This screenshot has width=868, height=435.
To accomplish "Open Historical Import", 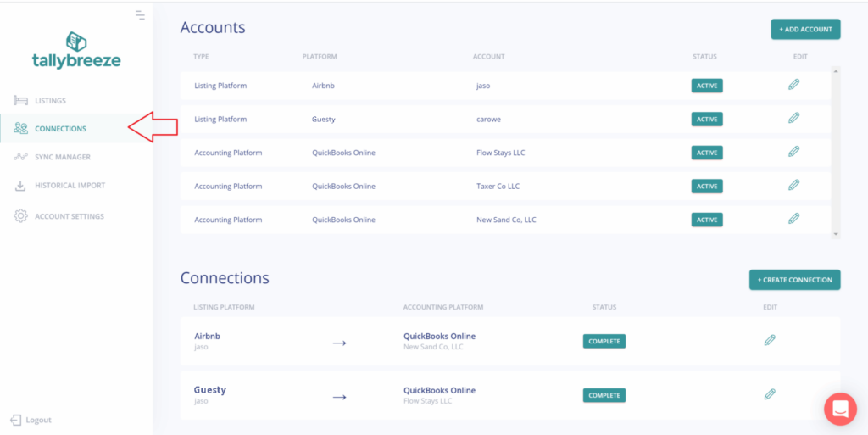I will coord(70,186).
